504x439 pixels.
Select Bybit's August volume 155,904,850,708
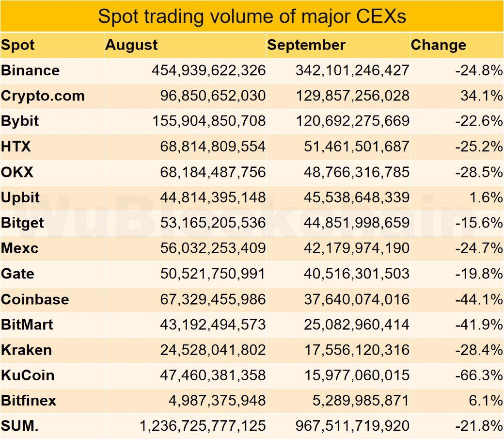209,121
